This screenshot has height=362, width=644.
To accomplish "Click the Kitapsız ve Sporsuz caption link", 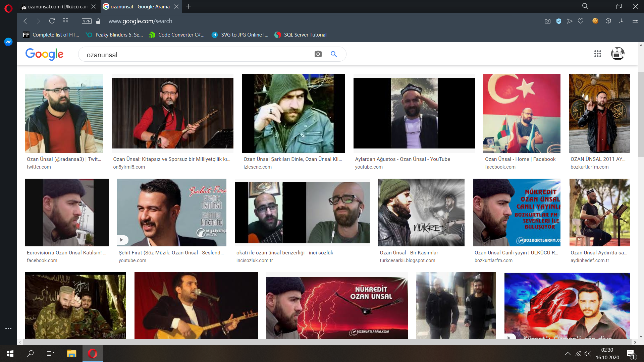I will [172, 159].
